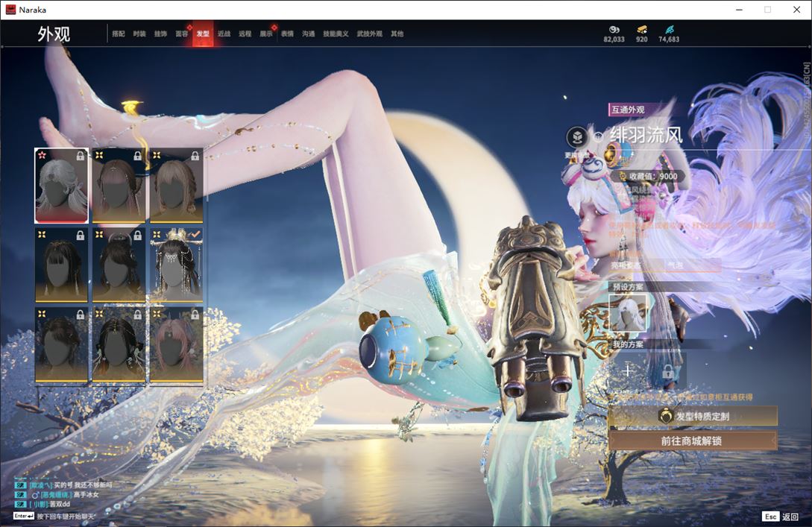Select the equipped ornate headdress hairstyle with checkmark
Viewport: 812px width, 527px height.
(x=176, y=265)
